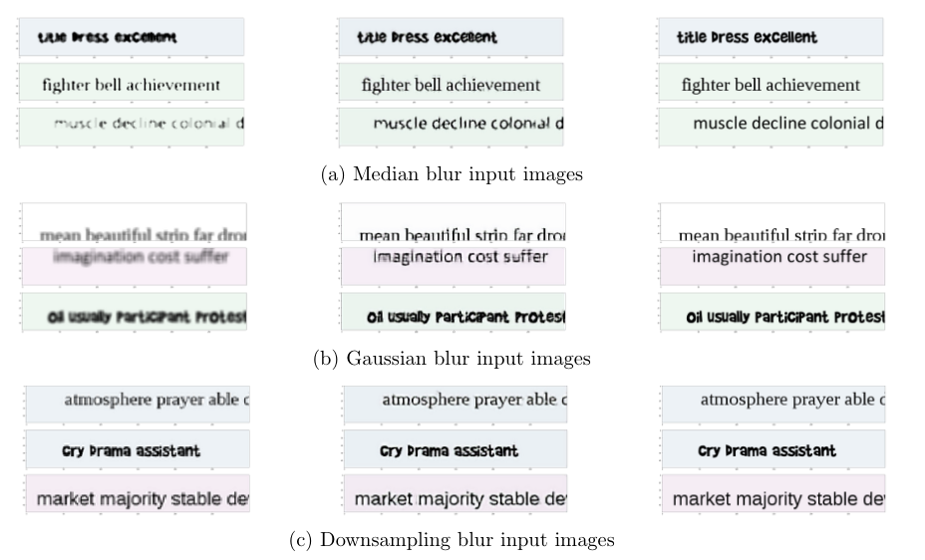Click the most blurred 'fighter bell achievement' strip
This screenshot has height=560, width=925.
(x=132, y=82)
